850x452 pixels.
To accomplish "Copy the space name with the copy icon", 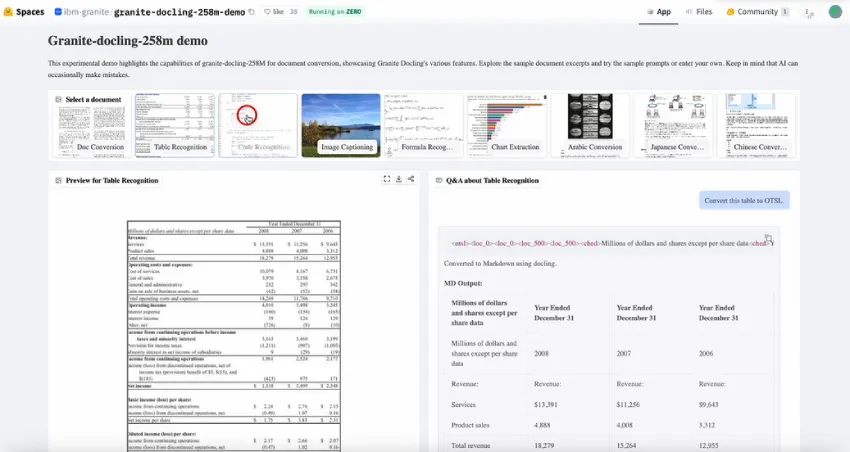I will pyautogui.click(x=252, y=12).
